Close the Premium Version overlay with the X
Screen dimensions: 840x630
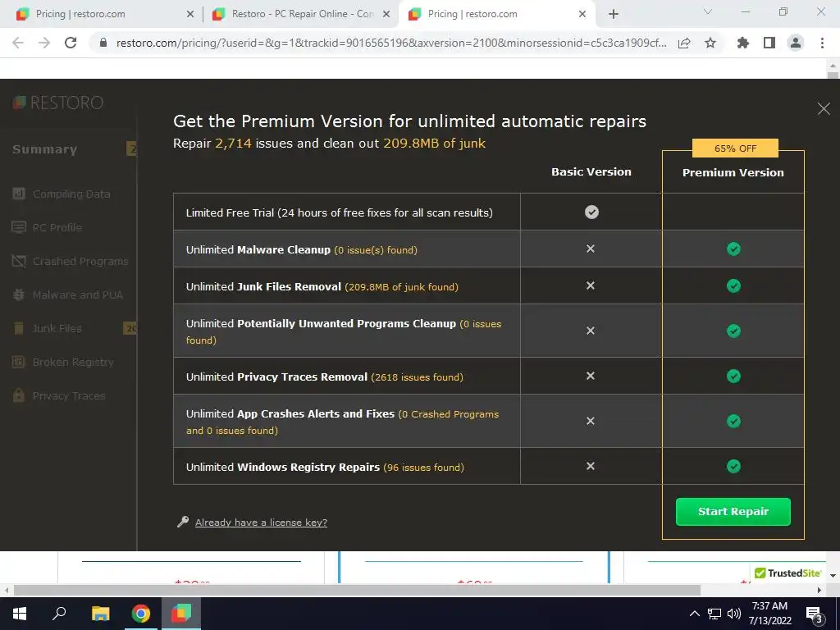click(x=824, y=109)
